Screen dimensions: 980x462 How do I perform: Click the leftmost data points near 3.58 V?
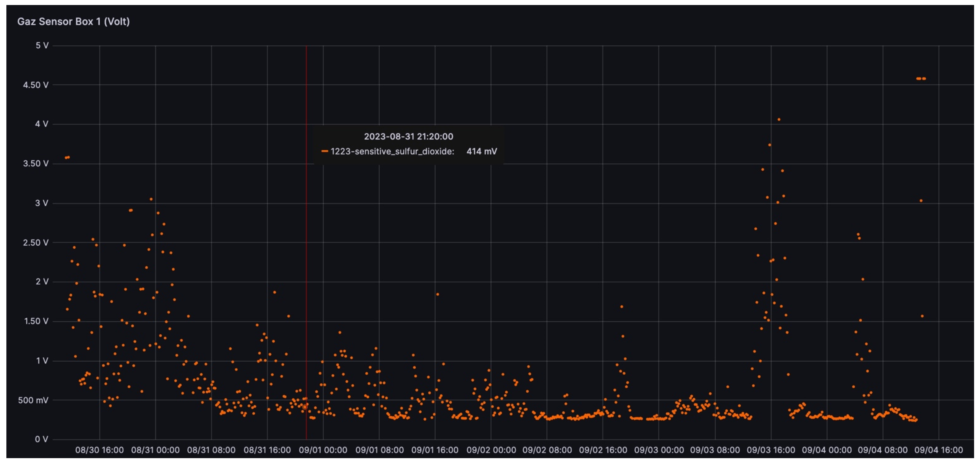coord(67,157)
